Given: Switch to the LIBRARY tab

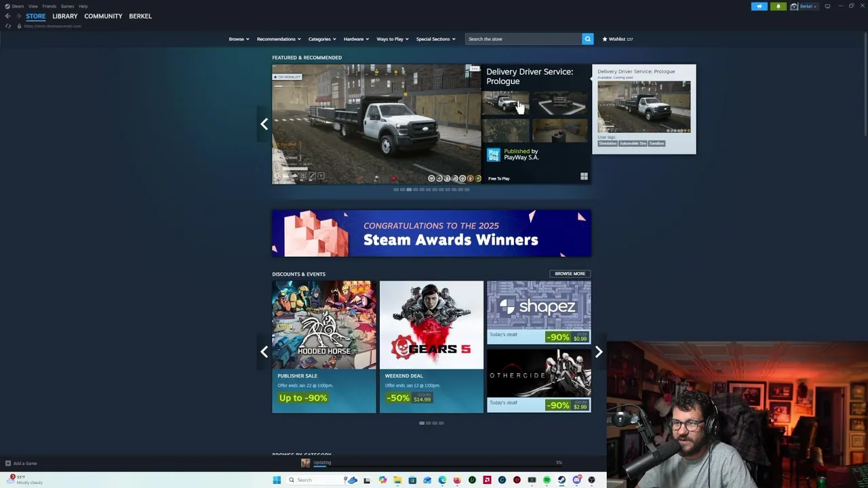Looking at the screenshot, I should (65, 16).
